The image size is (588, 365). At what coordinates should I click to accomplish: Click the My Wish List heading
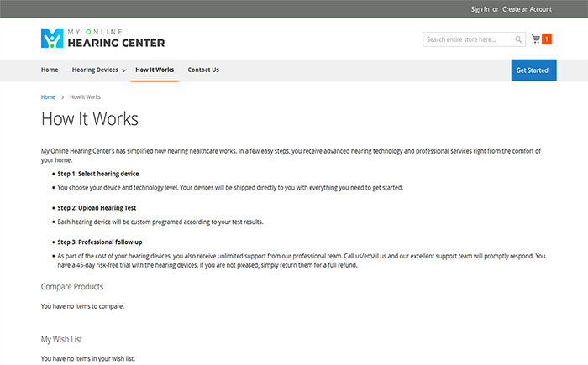pos(61,339)
